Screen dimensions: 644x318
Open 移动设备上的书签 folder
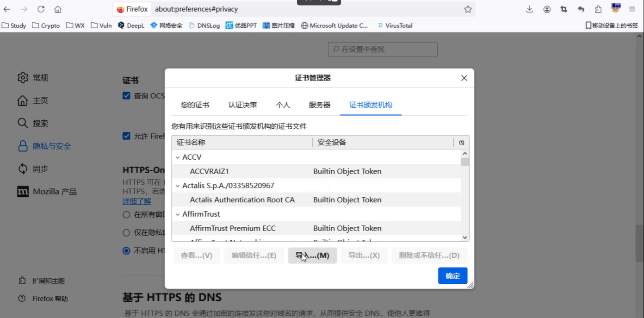[x=612, y=25]
